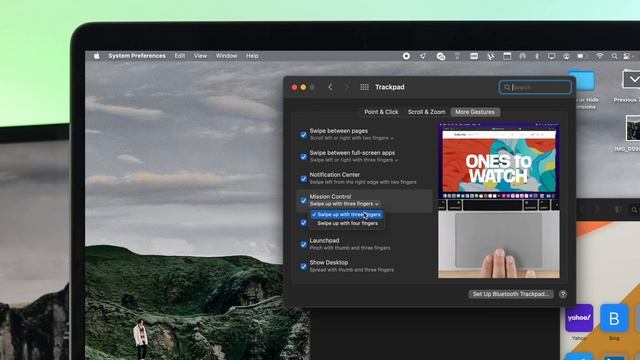Open the Window menu

(226, 56)
